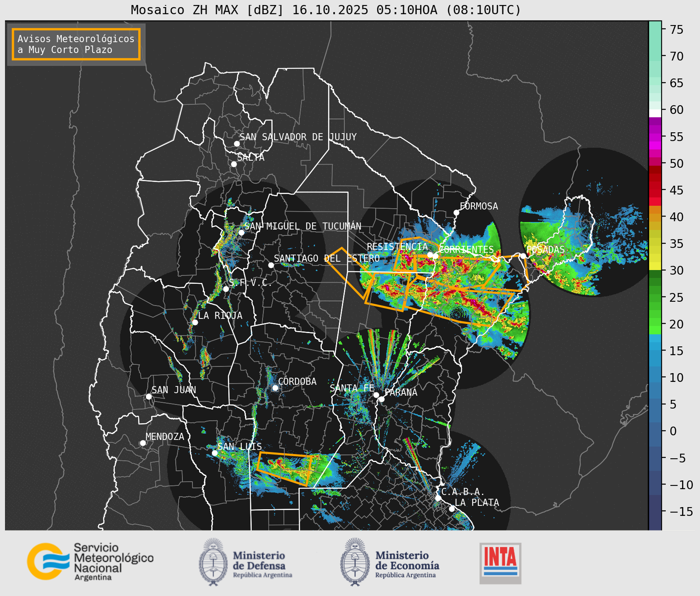The image size is (700, 596).
Task: Click the S.F.V.C. city dot
Action: click(x=226, y=289)
